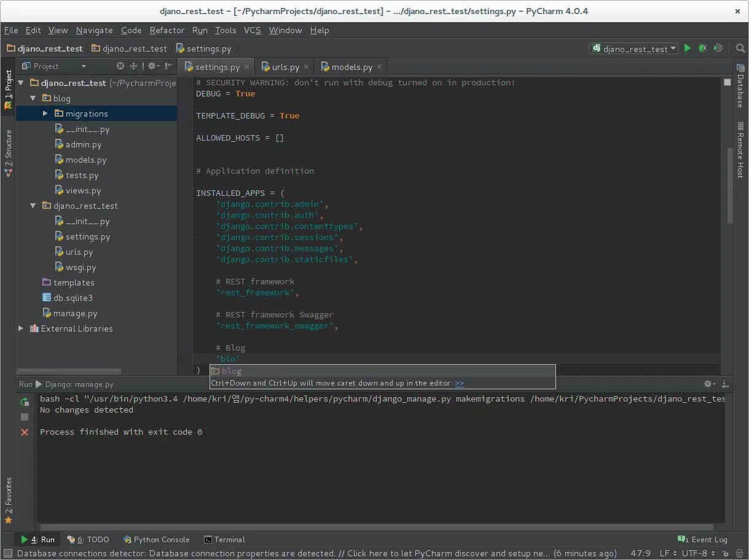This screenshot has height=560, width=749.
Task: Expand the migrations folder
Action: click(45, 114)
